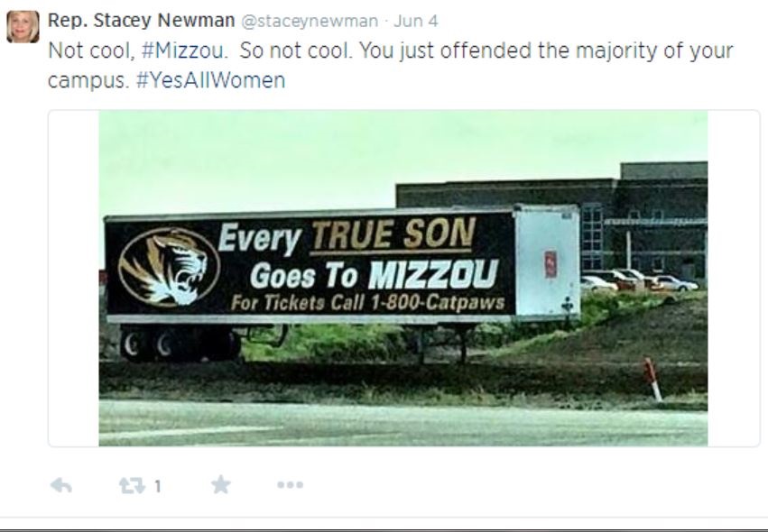Expand the truck trailer photo

click(x=403, y=278)
